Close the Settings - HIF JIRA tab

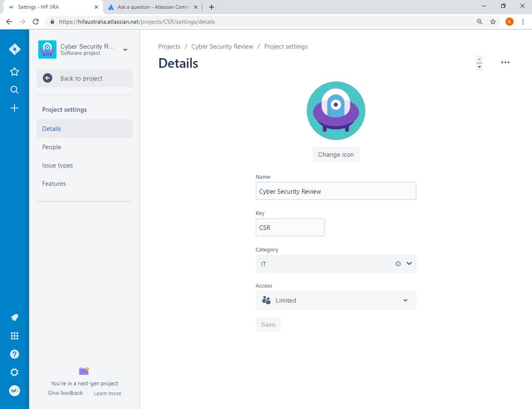[x=96, y=7]
